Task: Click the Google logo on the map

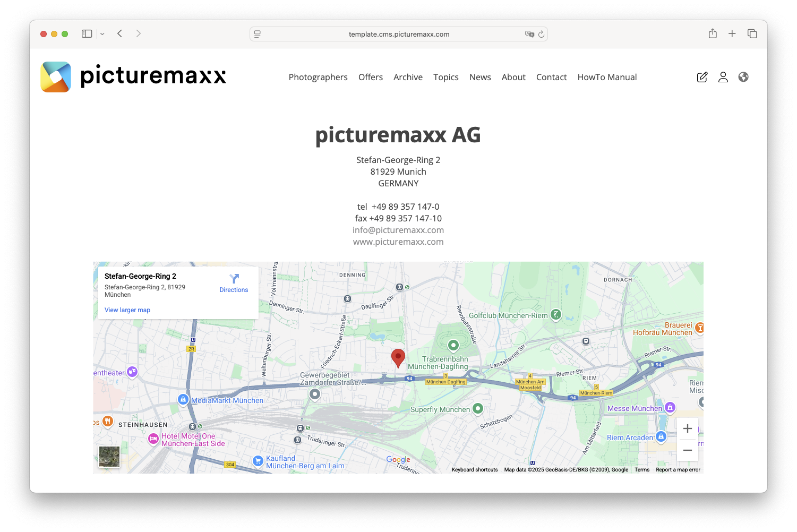Action: coord(398,460)
